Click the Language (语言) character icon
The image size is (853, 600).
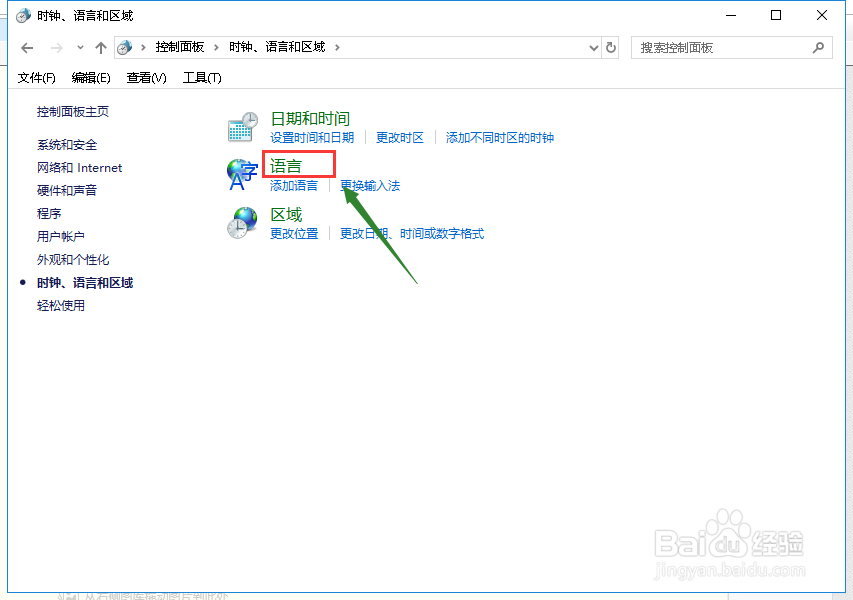pos(242,172)
